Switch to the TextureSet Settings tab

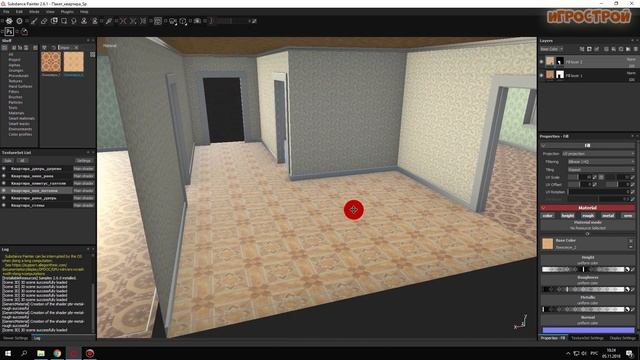pyautogui.click(x=587, y=338)
